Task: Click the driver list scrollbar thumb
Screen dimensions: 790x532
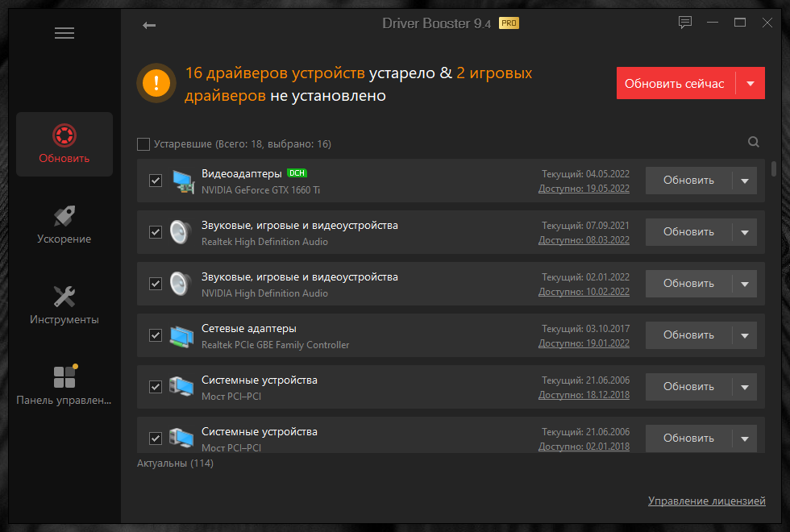Action: tap(774, 168)
